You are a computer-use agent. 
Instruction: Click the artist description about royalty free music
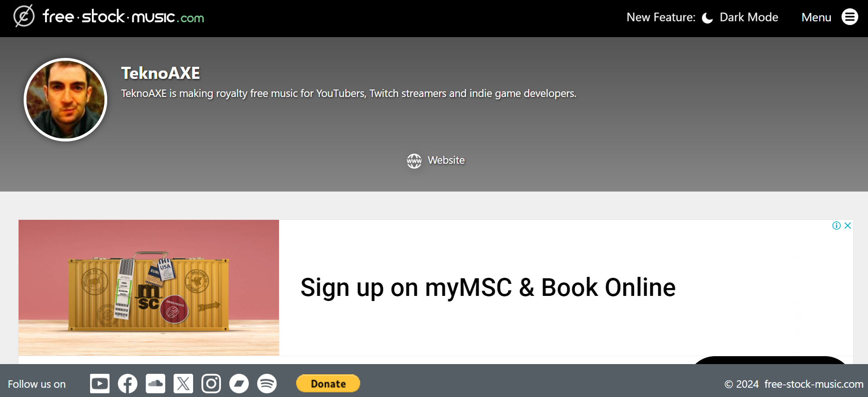pos(349,94)
